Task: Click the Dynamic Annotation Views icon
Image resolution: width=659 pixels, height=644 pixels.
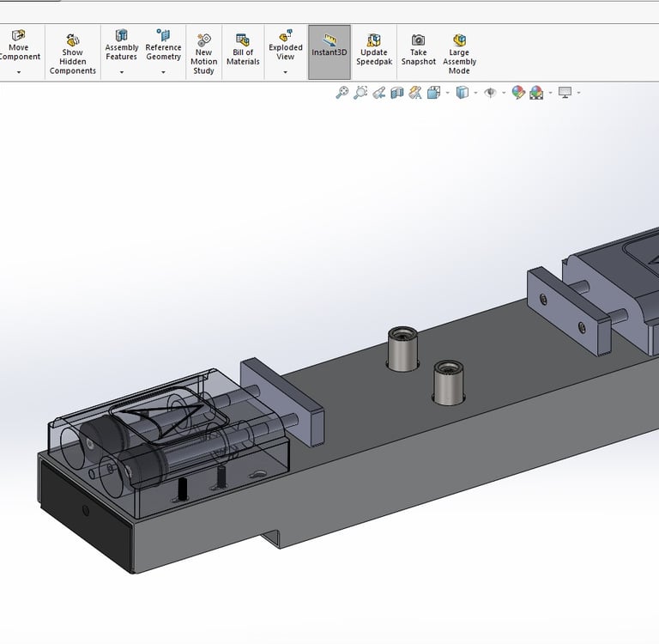Action: (x=415, y=93)
